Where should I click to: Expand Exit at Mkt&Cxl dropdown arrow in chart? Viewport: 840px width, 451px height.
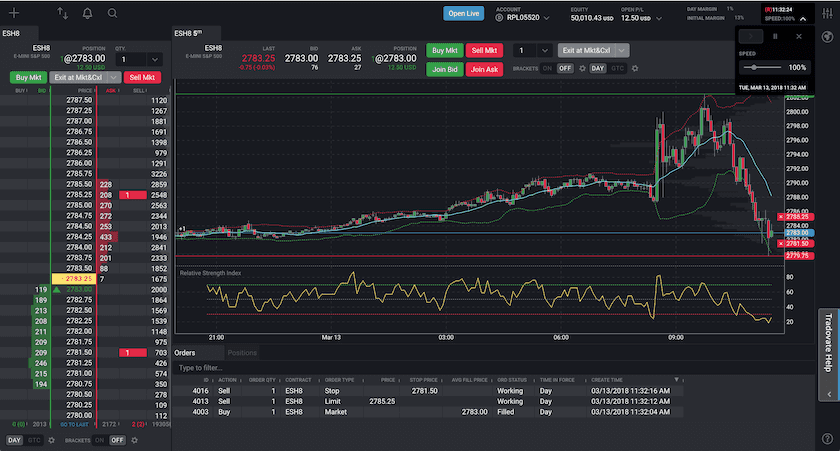622,50
